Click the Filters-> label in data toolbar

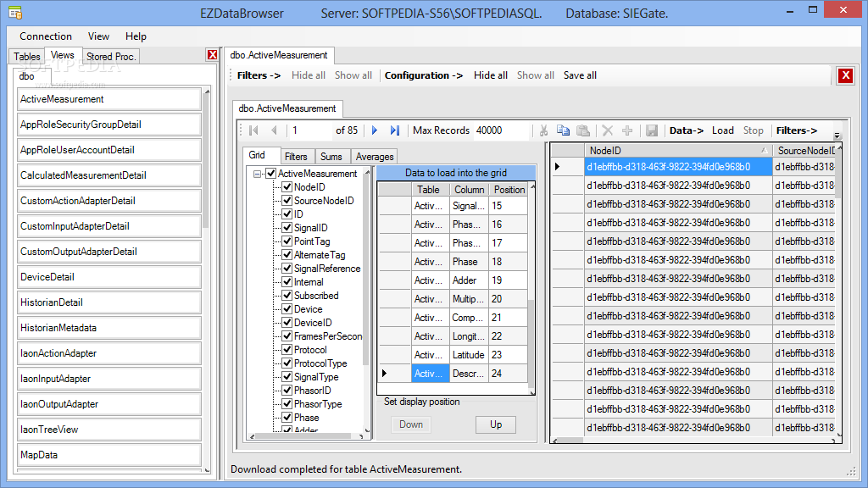coord(796,130)
